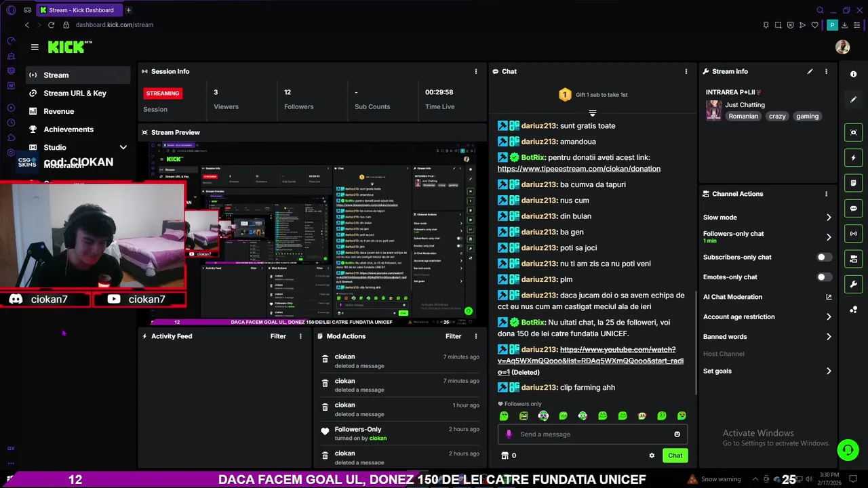Open the Romanian tag
Viewport: 868px width, 488px height.
(x=743, y=117)
